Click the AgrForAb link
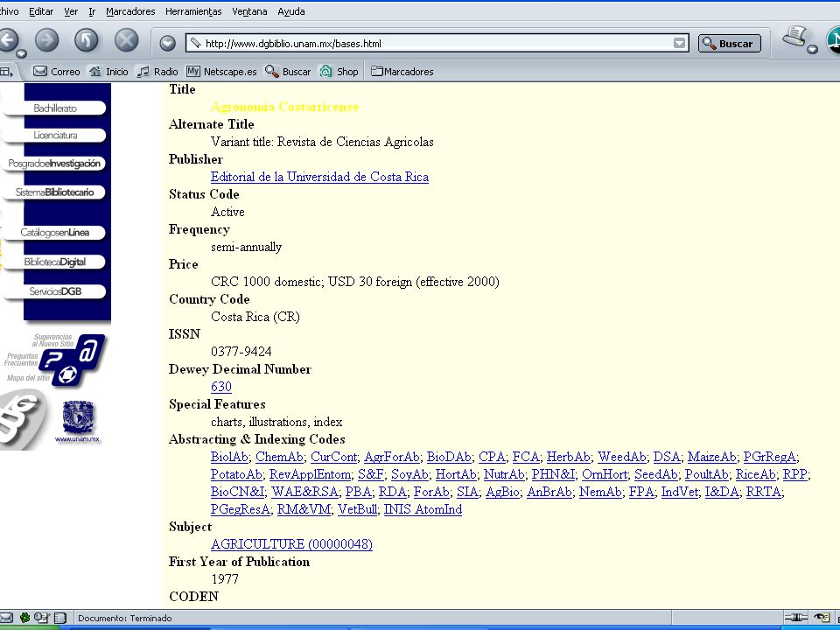This screenshot has width=840, height=630. 391,457
